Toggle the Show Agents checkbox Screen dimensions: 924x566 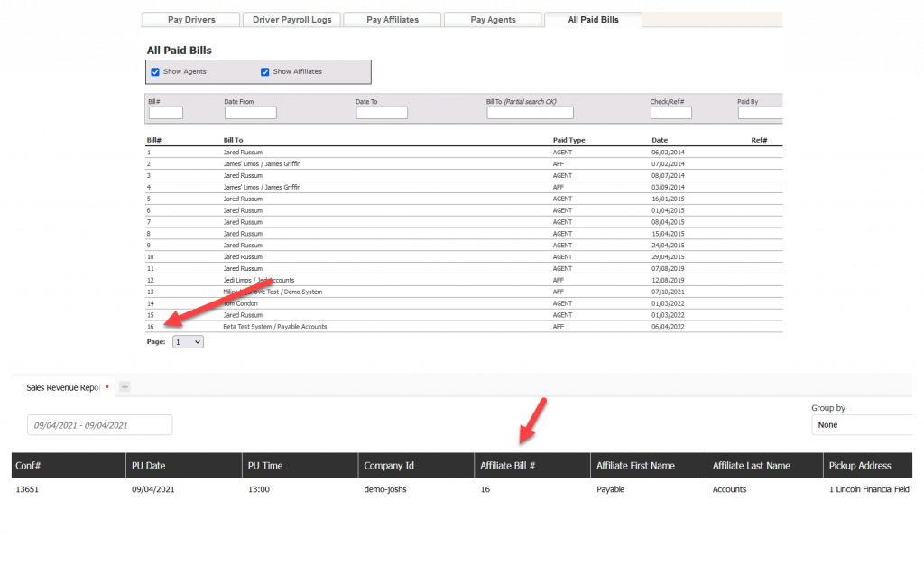[155, 72]
